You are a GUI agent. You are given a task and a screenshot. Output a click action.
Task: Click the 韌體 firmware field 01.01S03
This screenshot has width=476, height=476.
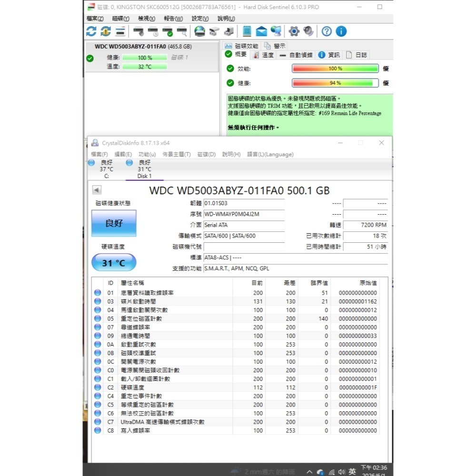coord(244,203)
